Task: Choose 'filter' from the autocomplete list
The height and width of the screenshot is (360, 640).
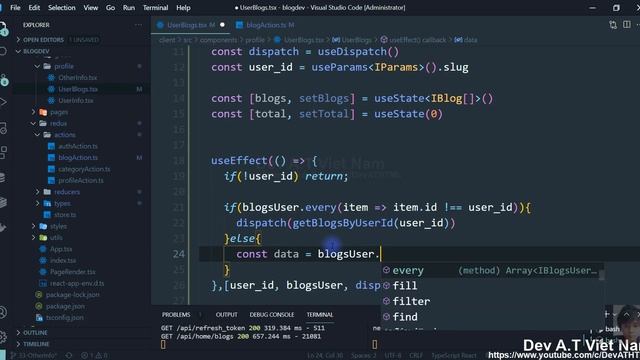Action: [x=492, y=301]
